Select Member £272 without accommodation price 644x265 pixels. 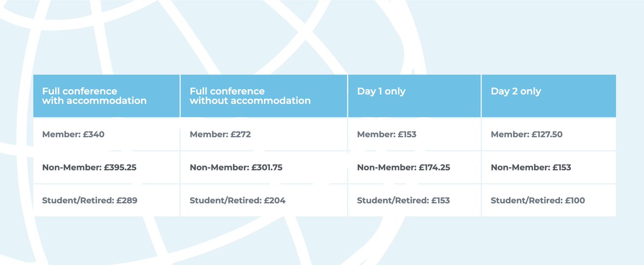tap(220, 134)
